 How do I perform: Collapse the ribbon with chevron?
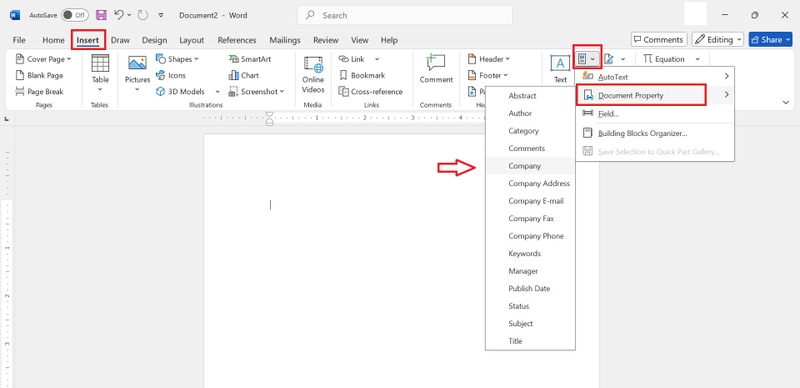click(x=786, y=103)
